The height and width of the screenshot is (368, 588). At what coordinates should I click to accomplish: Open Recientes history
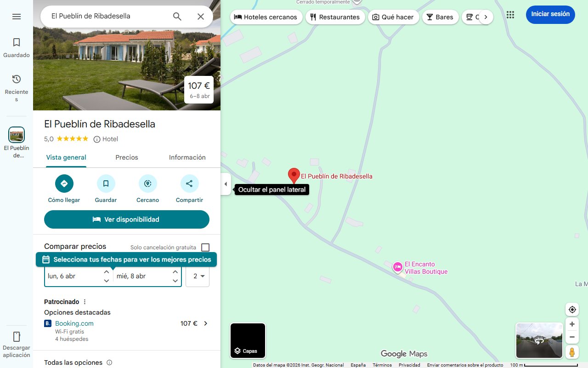[x=17, y=88]
